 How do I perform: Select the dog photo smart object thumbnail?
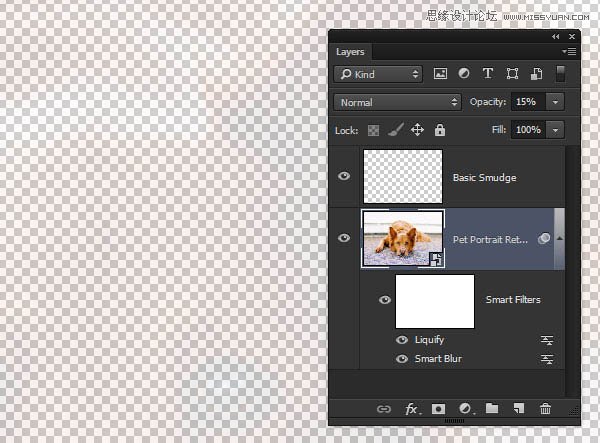[403, 238]
